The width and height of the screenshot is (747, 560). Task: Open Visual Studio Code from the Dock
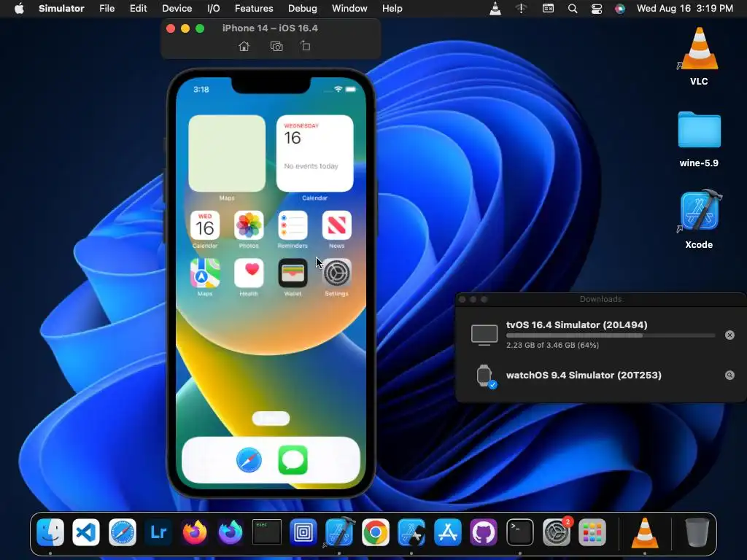86,532
